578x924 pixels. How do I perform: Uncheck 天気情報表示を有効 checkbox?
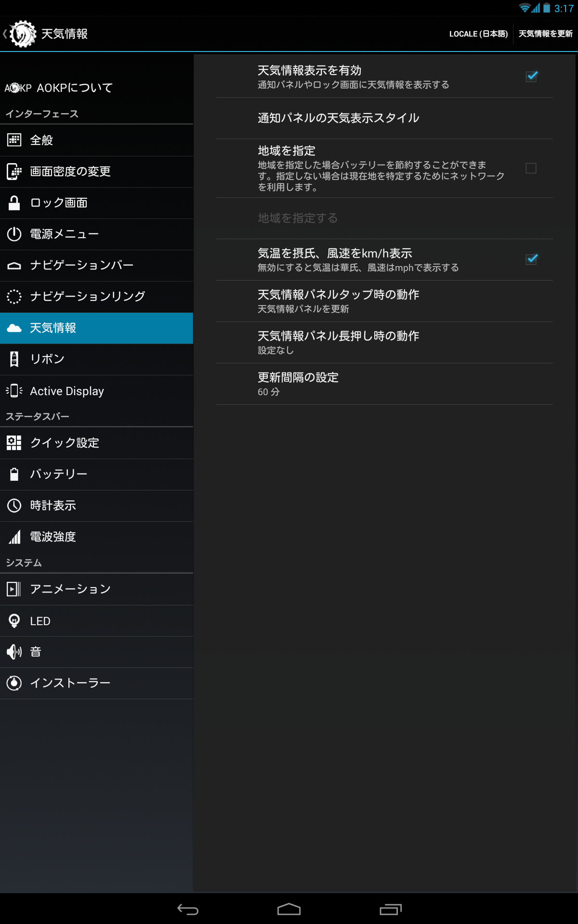point(531,76)
